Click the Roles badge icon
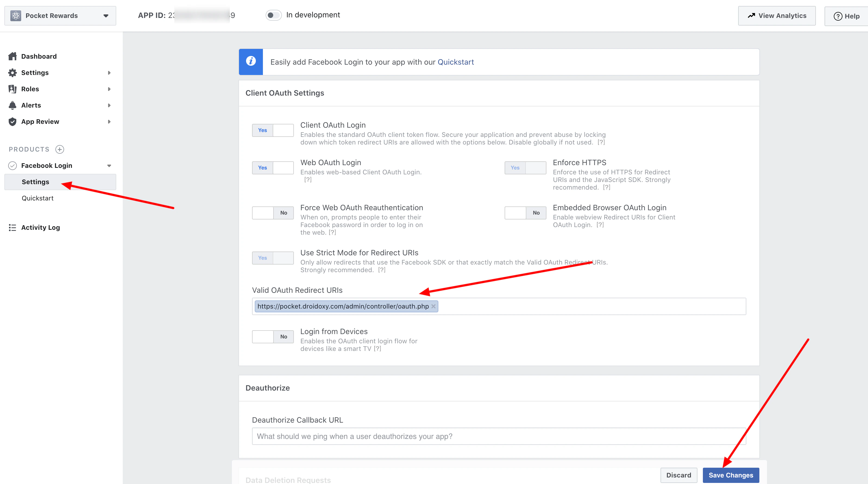 coord(12,89)
